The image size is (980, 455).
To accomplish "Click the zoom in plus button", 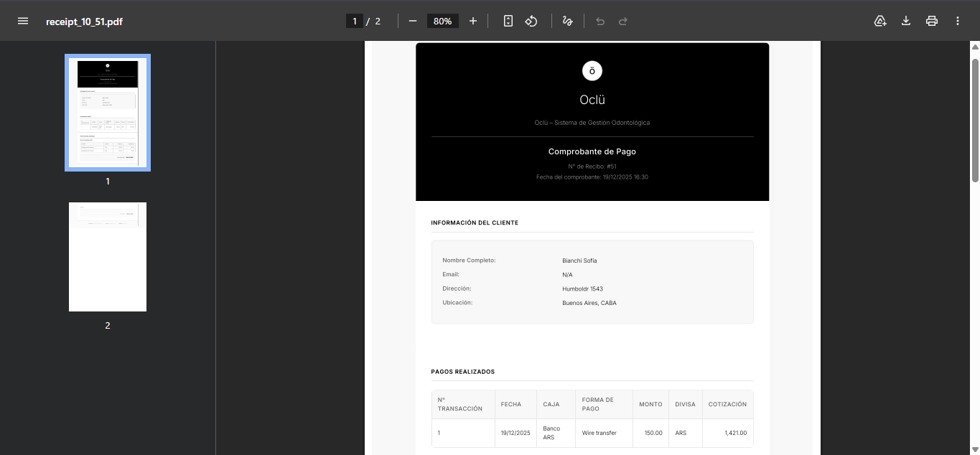I will [x=473, y=21].
